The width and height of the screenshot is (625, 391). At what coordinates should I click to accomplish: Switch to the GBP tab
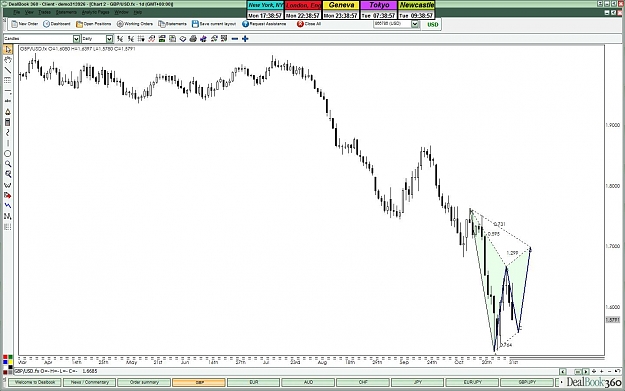(199, 382)
